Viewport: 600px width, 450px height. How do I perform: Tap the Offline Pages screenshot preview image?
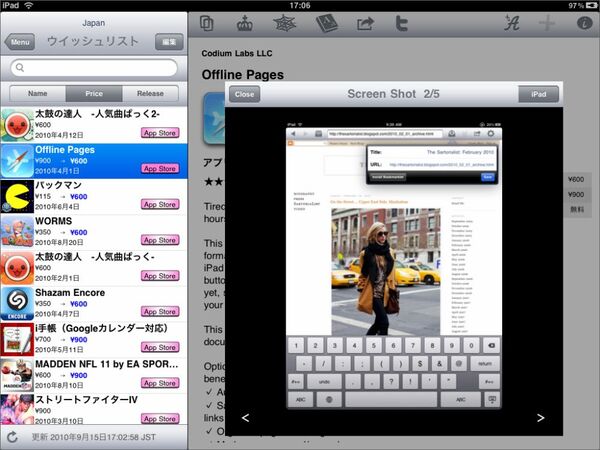[394, 266]
